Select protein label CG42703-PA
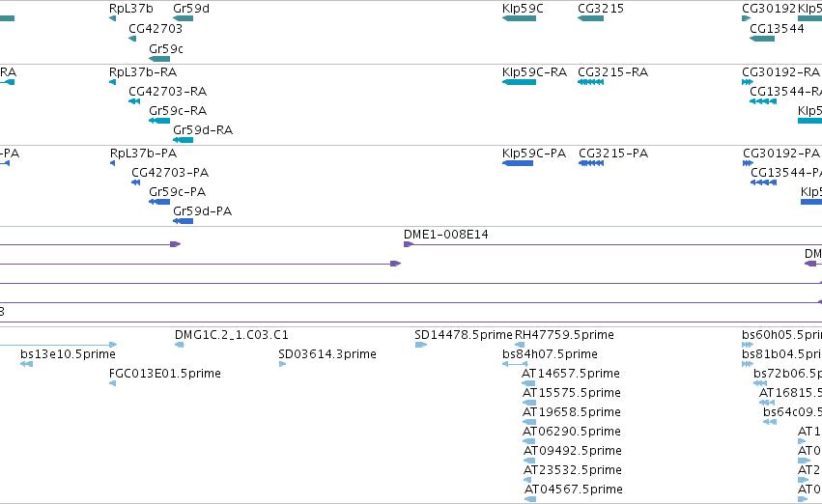 (170, 173)
